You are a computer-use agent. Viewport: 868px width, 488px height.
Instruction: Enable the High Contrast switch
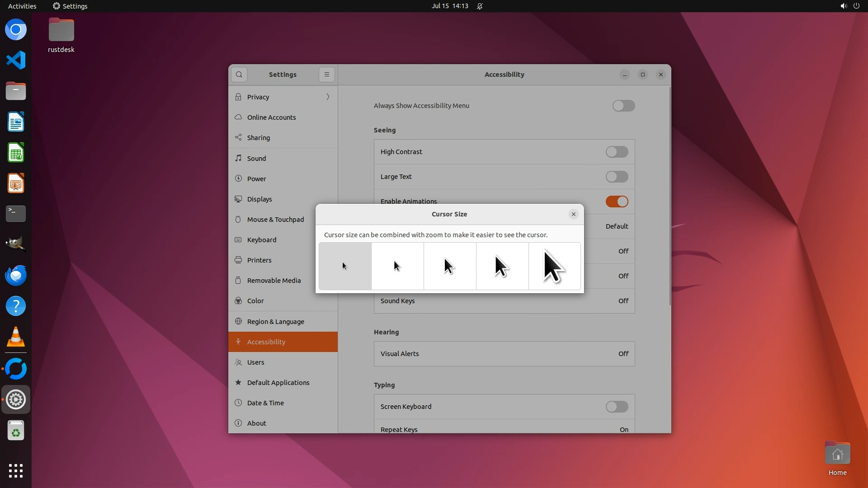point(617,152)
